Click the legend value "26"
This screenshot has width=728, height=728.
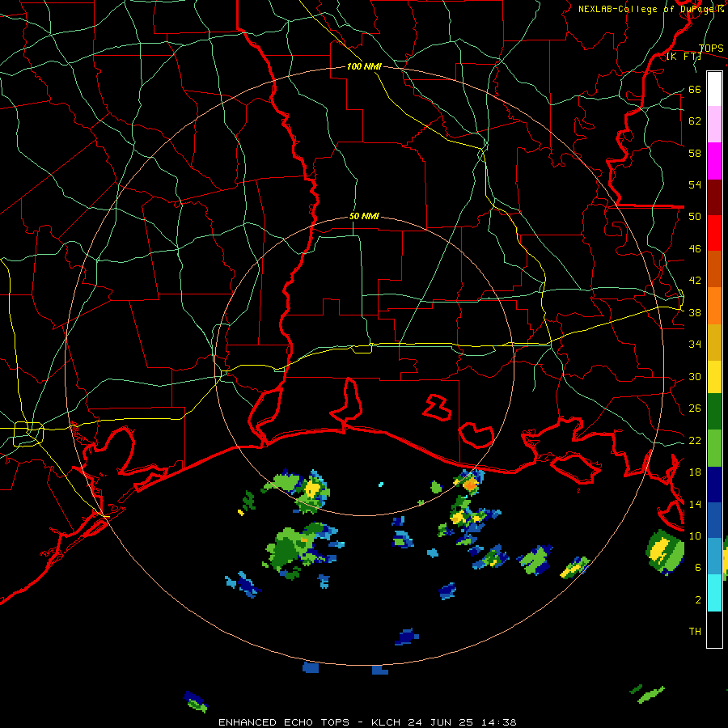tap(695, 408)
